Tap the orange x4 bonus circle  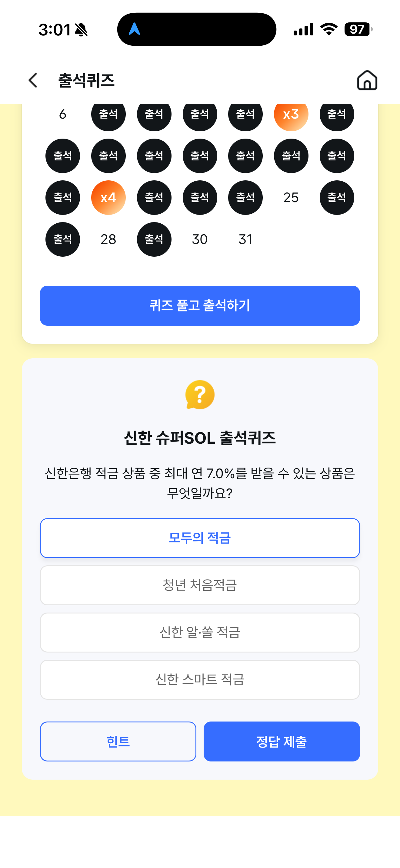coord(108,198)
